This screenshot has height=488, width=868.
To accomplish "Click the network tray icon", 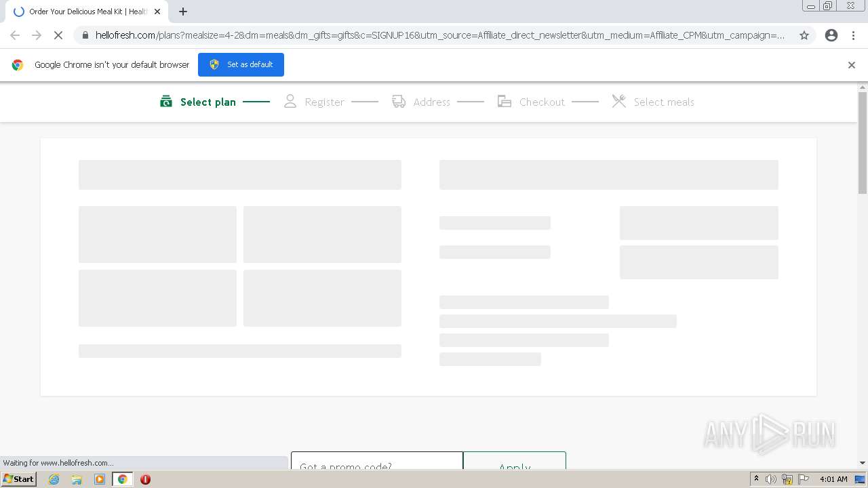I will tap(787, 479).
